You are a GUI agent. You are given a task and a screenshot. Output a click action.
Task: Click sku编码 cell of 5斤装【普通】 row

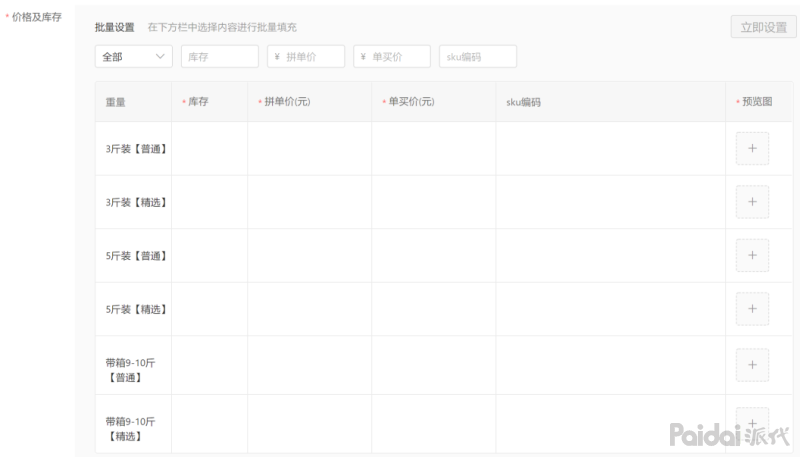[x=611, y=256]
